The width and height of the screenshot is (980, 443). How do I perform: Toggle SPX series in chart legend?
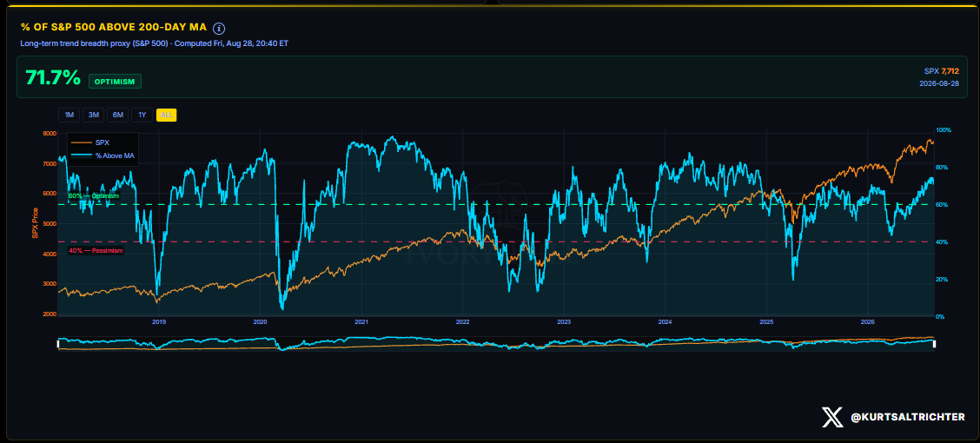[x=92, y=143]
